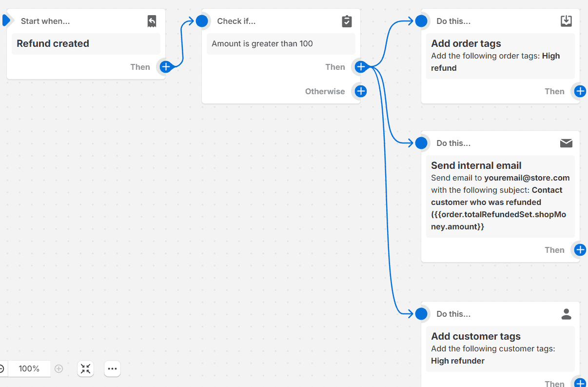588x387 pixels.
Task: Select the Send internal email action card
Action: [500, 195]
